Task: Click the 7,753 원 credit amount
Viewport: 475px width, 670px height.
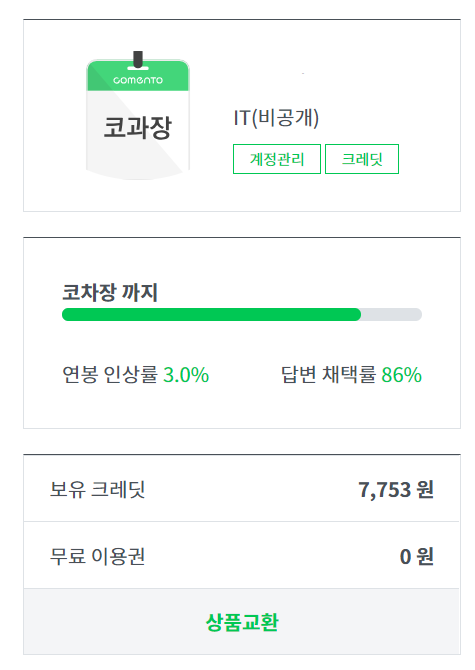Action: pyautogui.click(x=396, y=490)
